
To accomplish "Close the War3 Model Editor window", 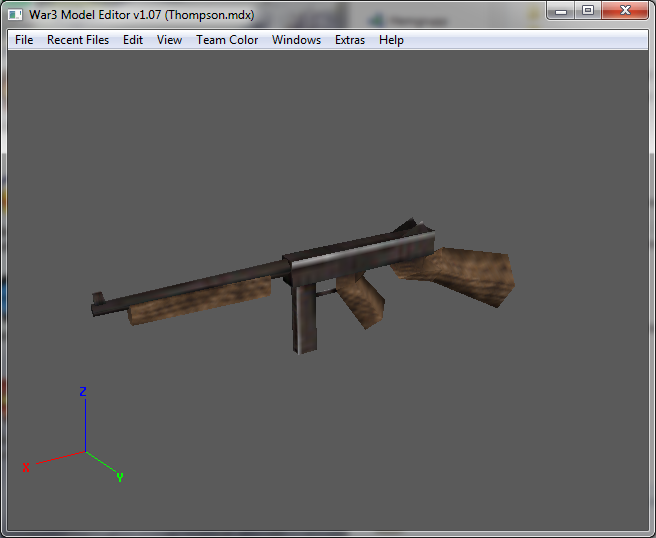I will tap(625, 10).
